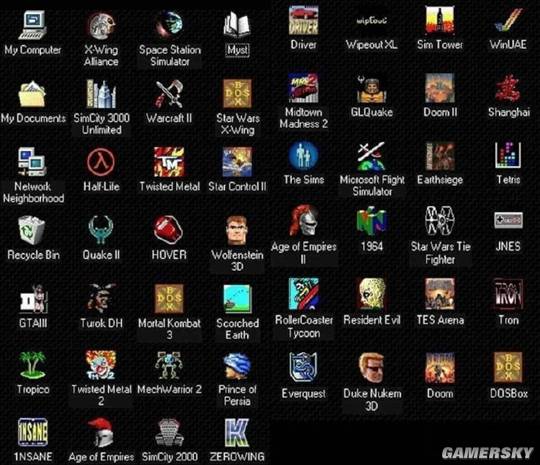Open the My Computer icon
Image resolution: width=540 pixels, height=465 pixels.
[32, 25]
